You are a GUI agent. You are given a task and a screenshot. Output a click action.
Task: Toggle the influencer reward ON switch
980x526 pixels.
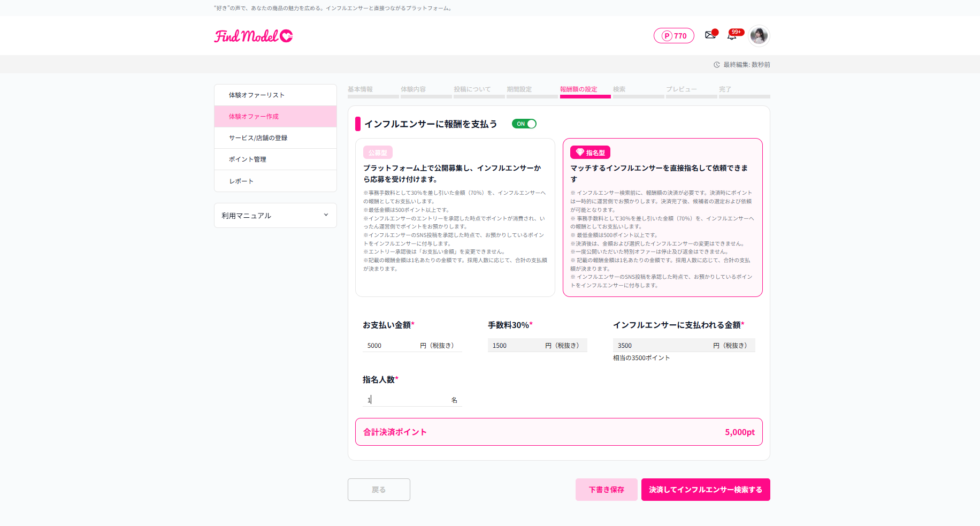pos(524,124)
